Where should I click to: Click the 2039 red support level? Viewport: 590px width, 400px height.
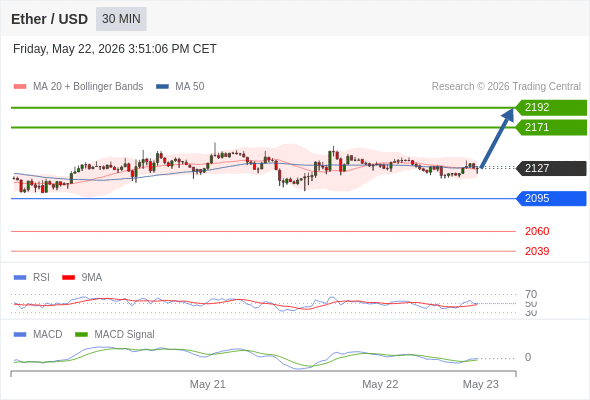tap(537, 251)
